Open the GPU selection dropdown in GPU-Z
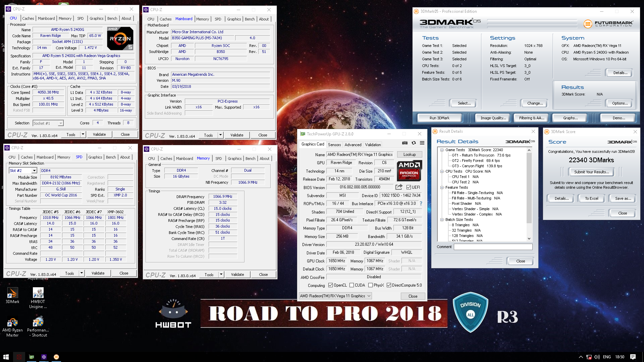Image resolution: width=644 pixels, height=362 pixels. click(x=335, y=296)
